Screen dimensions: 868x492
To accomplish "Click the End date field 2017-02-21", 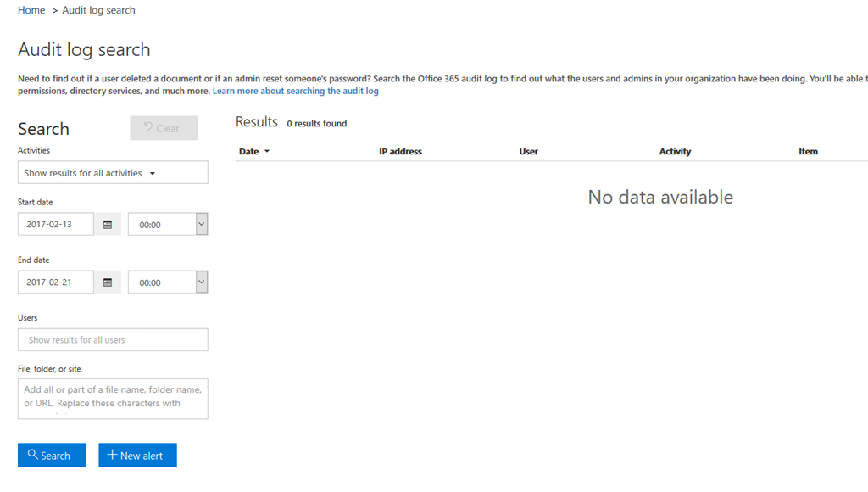I will tap(56, 282).
